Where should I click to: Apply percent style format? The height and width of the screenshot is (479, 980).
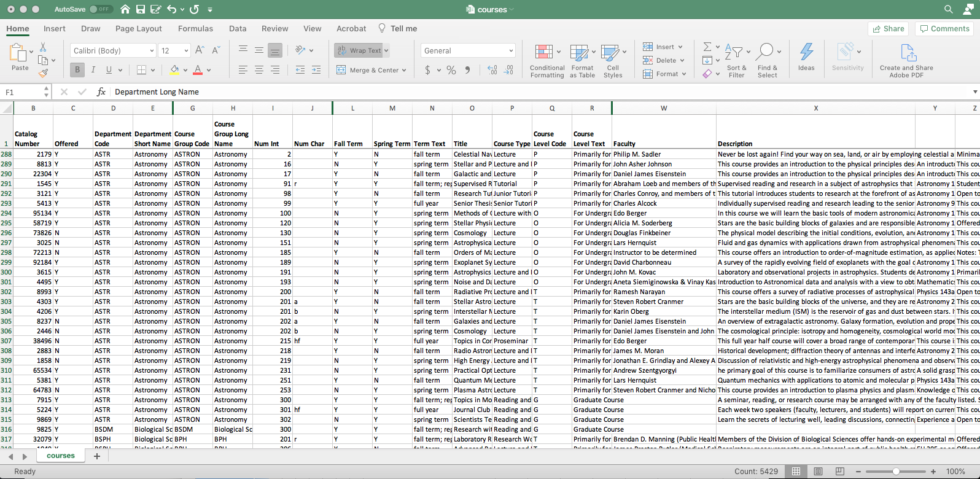pyautogui.click(x=451, y=70)
